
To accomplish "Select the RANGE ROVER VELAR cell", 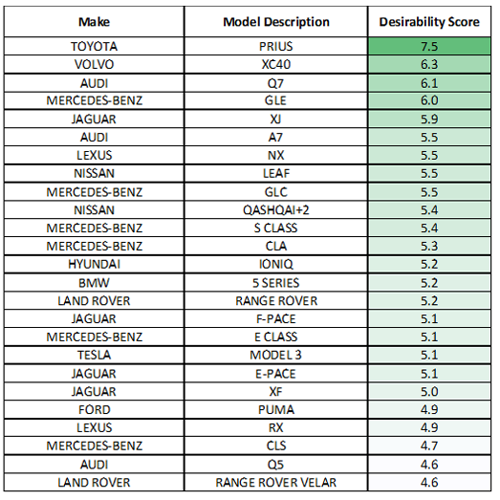I will tap(276, 482).
